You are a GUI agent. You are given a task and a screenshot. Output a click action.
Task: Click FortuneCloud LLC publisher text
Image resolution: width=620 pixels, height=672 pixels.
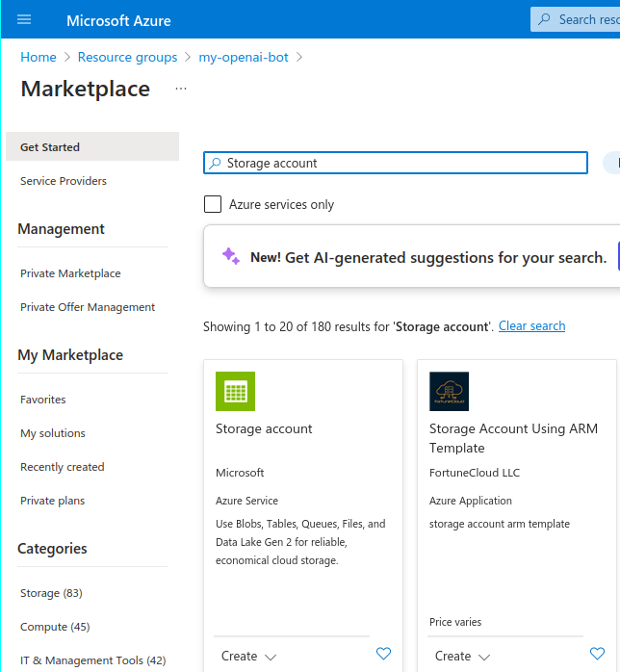[475, 473]
